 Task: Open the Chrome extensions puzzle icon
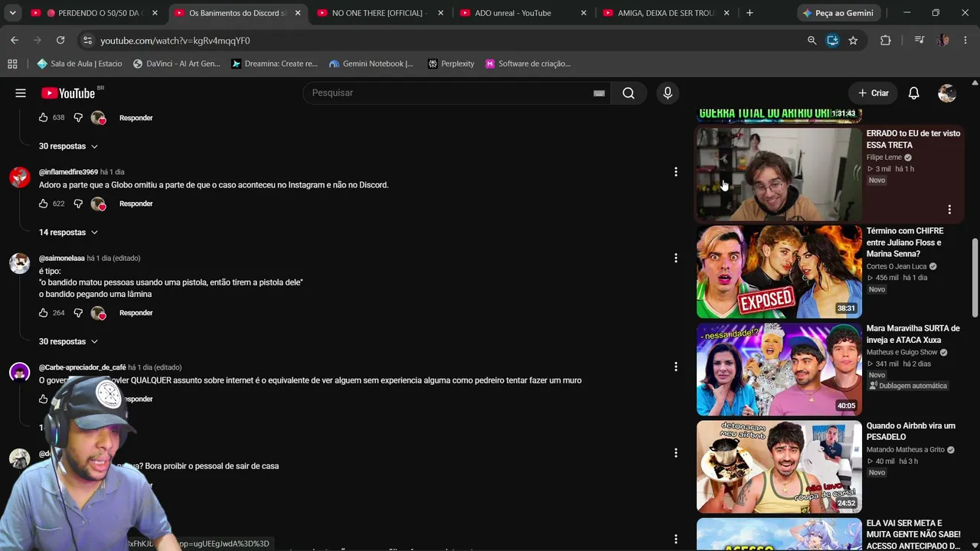point(886,41)
